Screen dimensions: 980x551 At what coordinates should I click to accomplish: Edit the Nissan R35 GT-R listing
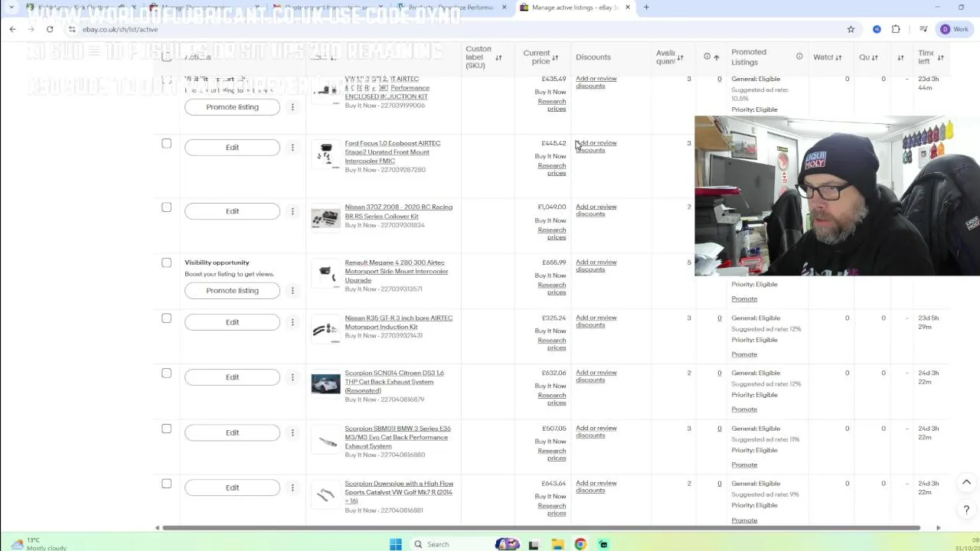point(232,322)
